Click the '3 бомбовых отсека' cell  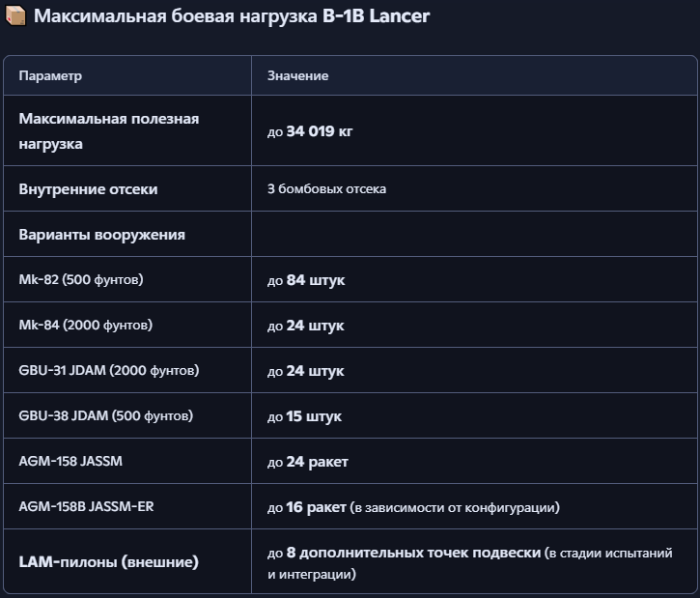[x=326, y=189]
